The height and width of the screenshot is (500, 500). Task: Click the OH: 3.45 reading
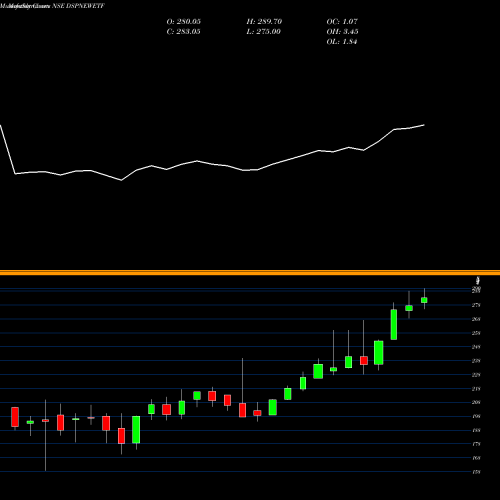(342, 32)
